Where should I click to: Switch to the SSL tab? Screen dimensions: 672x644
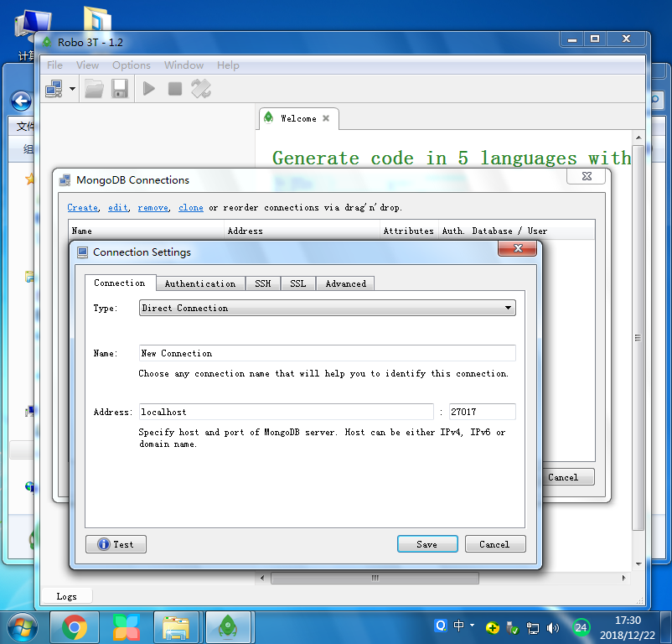297,283
